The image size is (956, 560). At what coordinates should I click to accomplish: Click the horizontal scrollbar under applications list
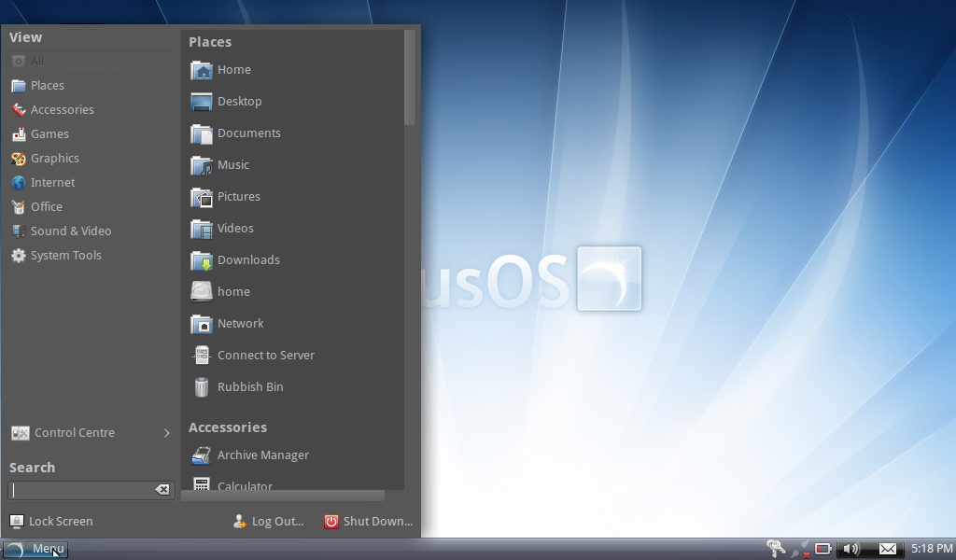(284, 496)
